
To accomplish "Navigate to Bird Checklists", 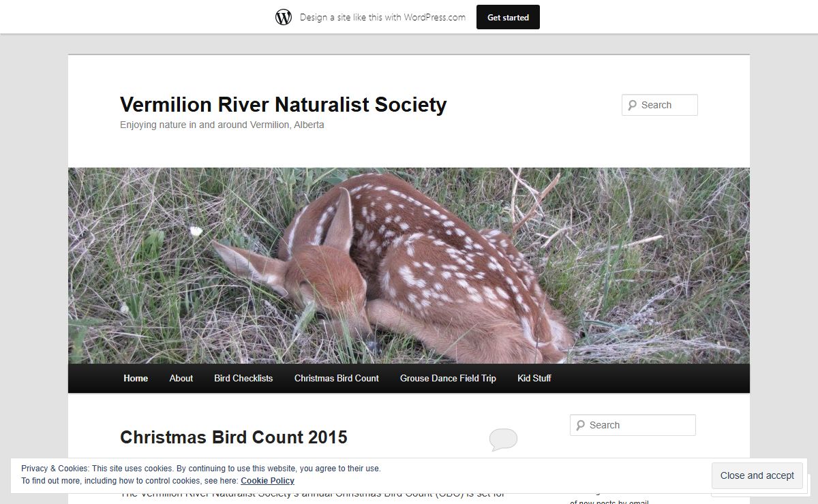I will click(x=243, y=378).
